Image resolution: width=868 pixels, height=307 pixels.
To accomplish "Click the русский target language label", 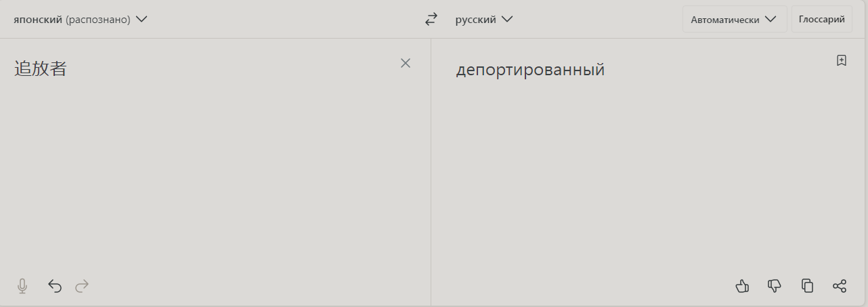I will tap(475, 20).
